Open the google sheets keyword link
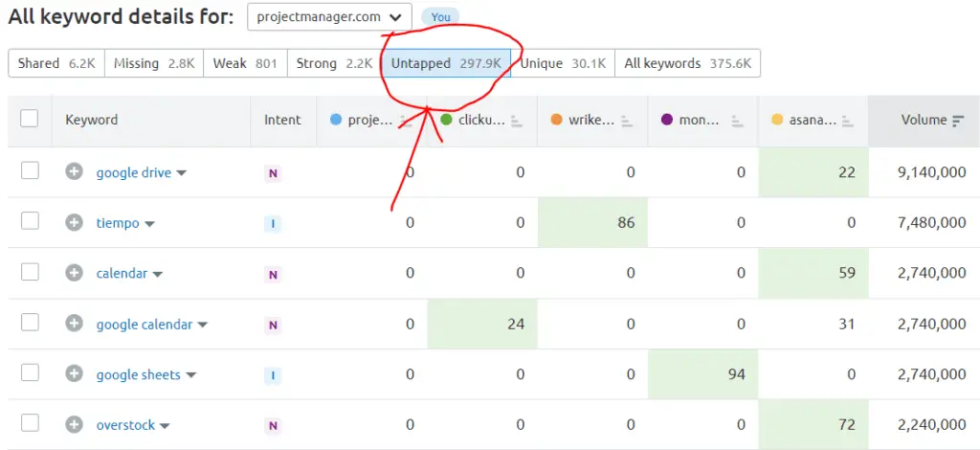The image size is (980, 450). click(138, 375)
